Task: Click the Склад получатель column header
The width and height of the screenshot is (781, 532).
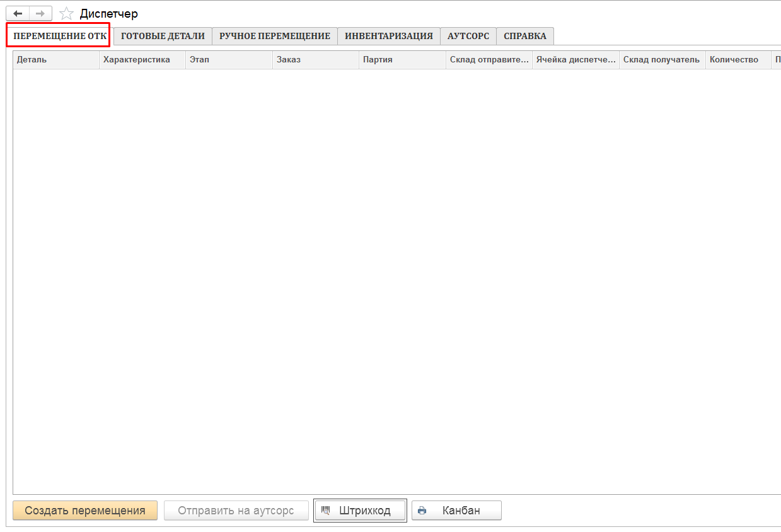Action: pyautogui.click(x=662, y=60)
